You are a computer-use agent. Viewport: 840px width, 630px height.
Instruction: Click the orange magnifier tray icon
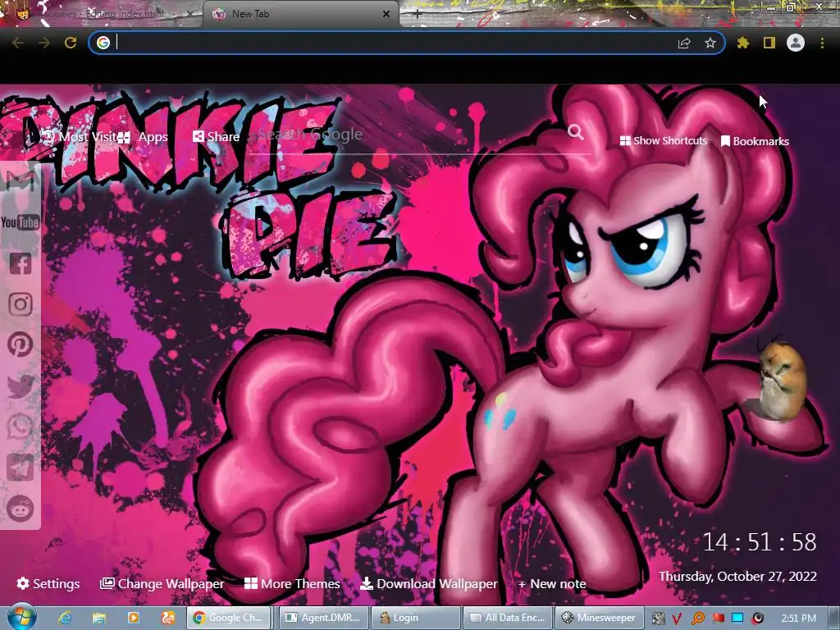(697, 619)
